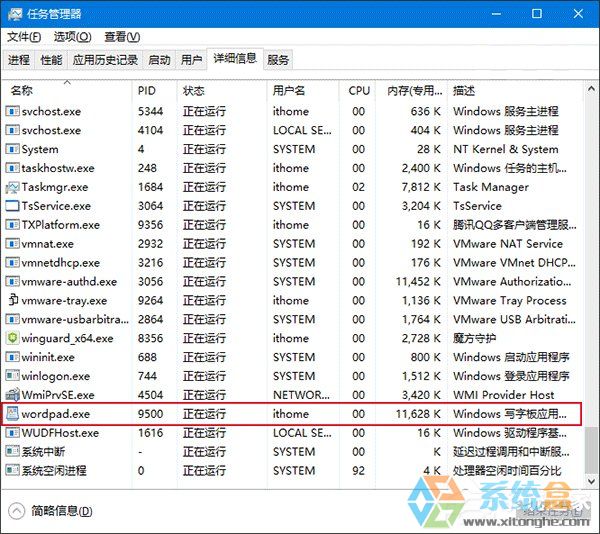Screen dimensions: 600x534
Task: Click the VMware NAT Service description
Action: (x=508, y=244)
